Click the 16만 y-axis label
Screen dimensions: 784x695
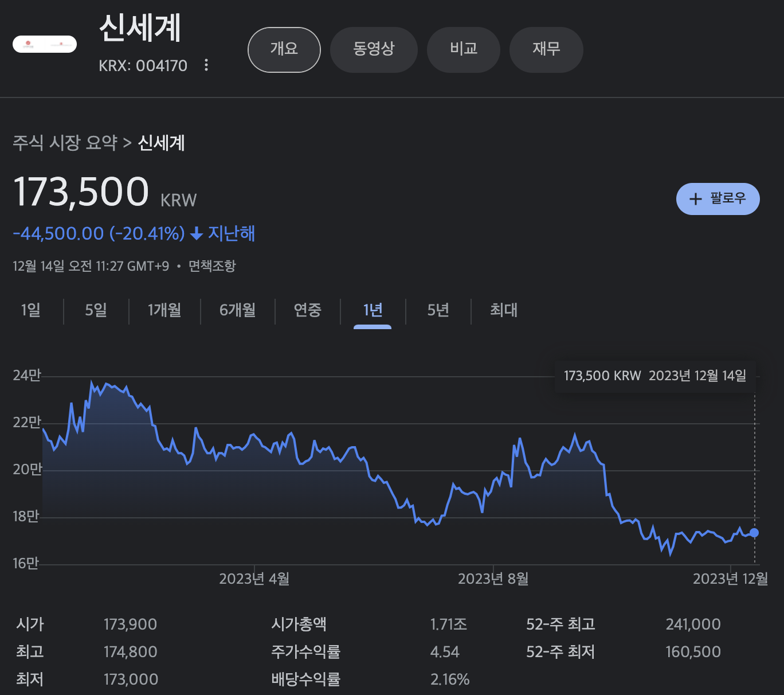point(26,563)
